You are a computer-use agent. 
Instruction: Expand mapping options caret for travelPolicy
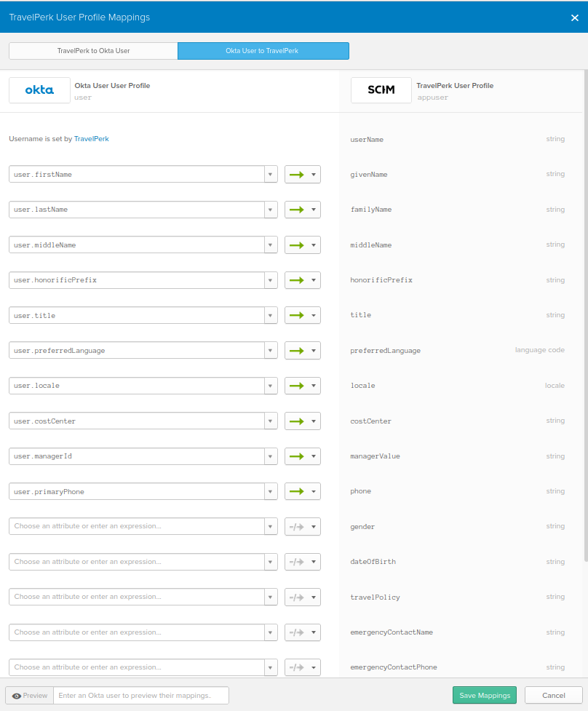point(313,597)
